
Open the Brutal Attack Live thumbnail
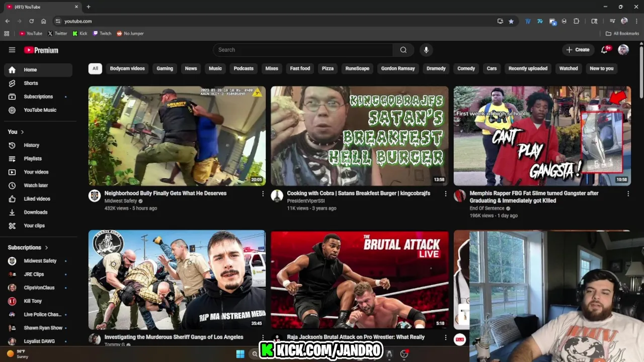(360, 280)
